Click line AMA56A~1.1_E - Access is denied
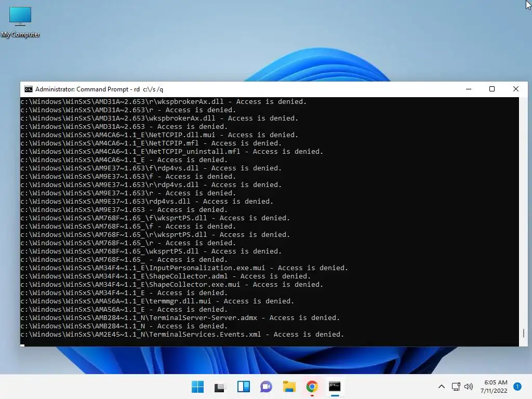This screenshot has width=532, height=399. coord(124,310)
